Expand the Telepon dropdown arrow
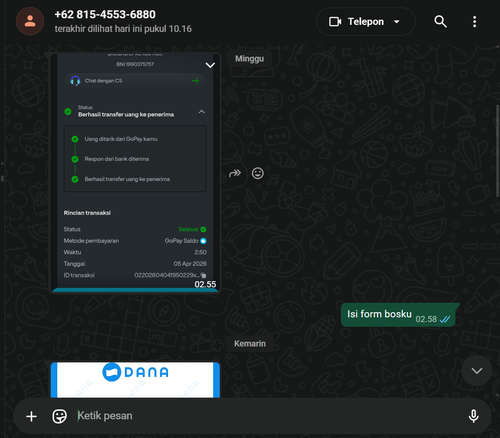This screenshot has width=500, height=438. pos(397,22)
